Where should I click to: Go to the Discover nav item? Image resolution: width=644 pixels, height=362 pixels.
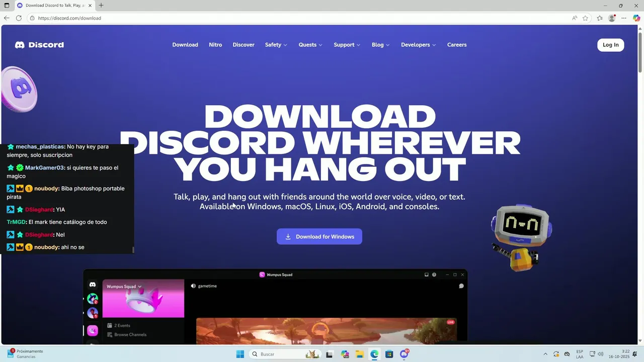pos(244,45)
